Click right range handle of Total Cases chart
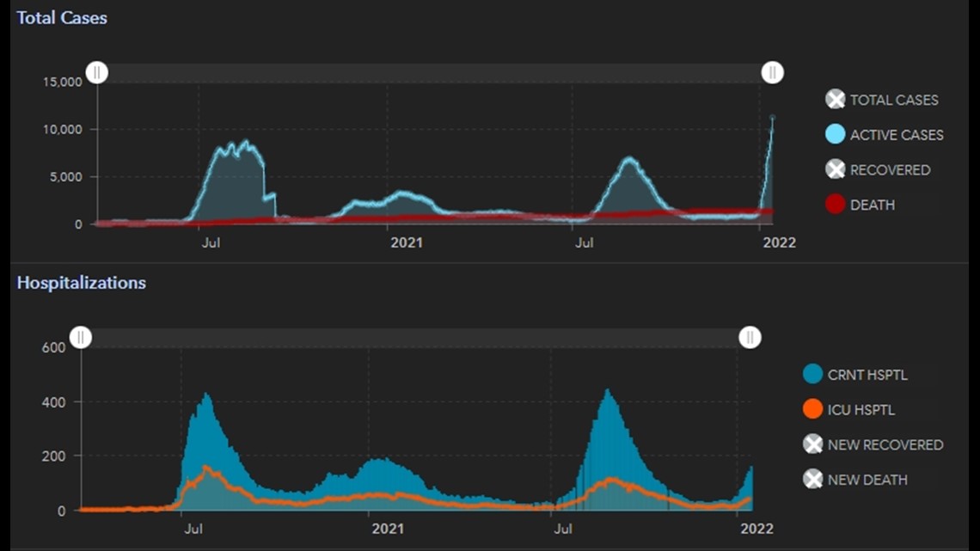 772,72
